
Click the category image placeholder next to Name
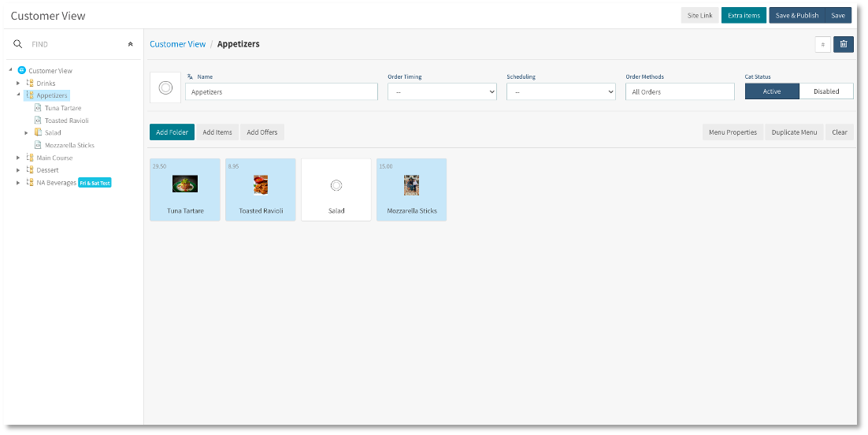(165, 87)
